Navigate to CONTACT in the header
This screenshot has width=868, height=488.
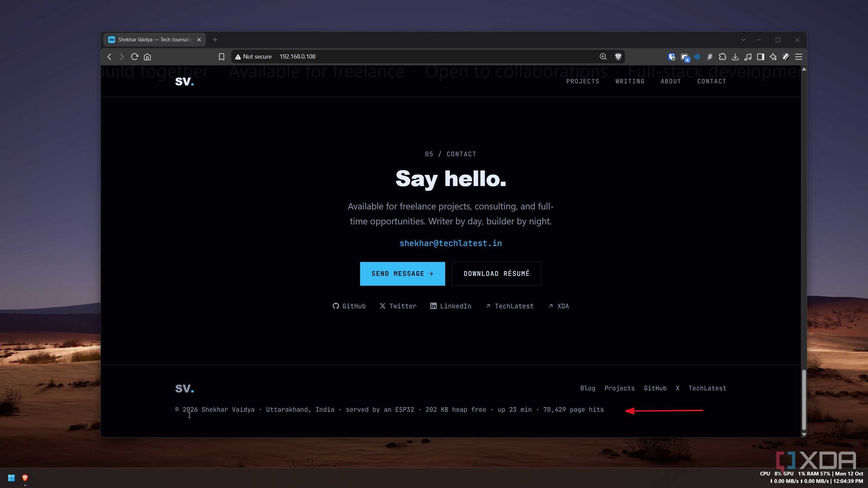(x=712, y=81)
